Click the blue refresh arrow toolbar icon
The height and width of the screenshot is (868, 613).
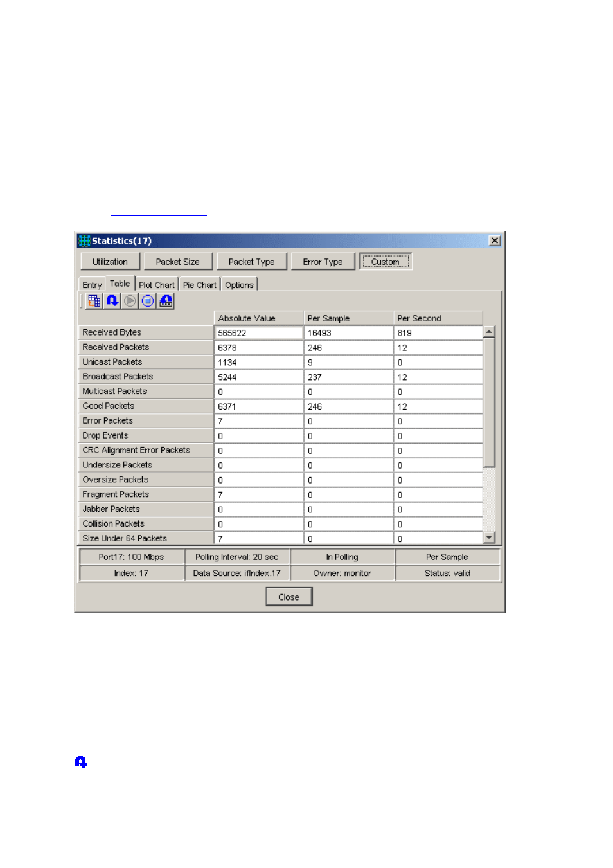112,301
